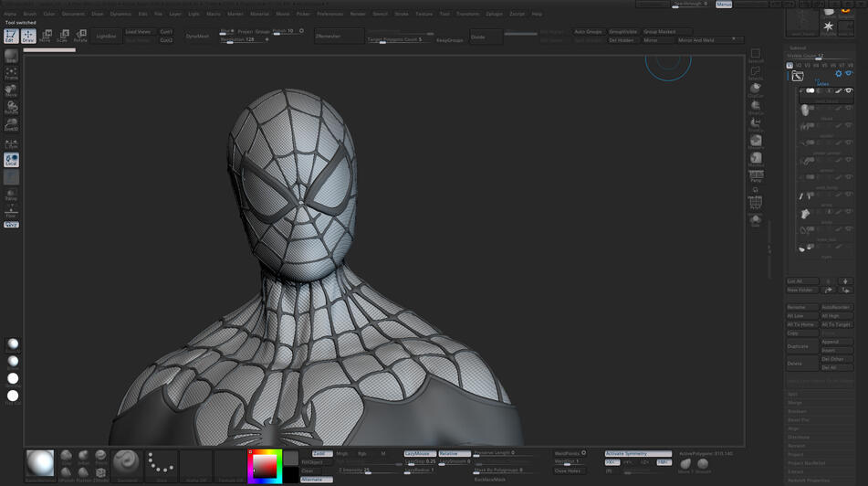
Task: Open the Zplugin menu
Action: click(495, 14)
